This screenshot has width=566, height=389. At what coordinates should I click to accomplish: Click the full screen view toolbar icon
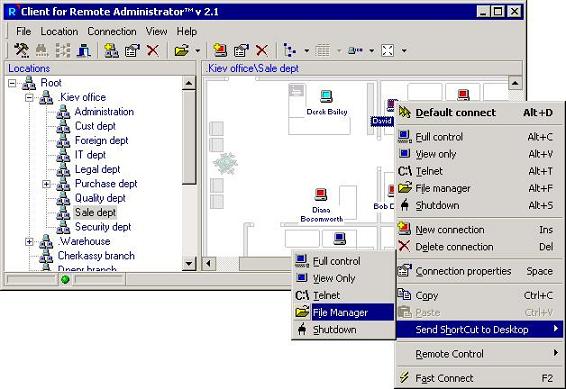(x=387, y=51)
